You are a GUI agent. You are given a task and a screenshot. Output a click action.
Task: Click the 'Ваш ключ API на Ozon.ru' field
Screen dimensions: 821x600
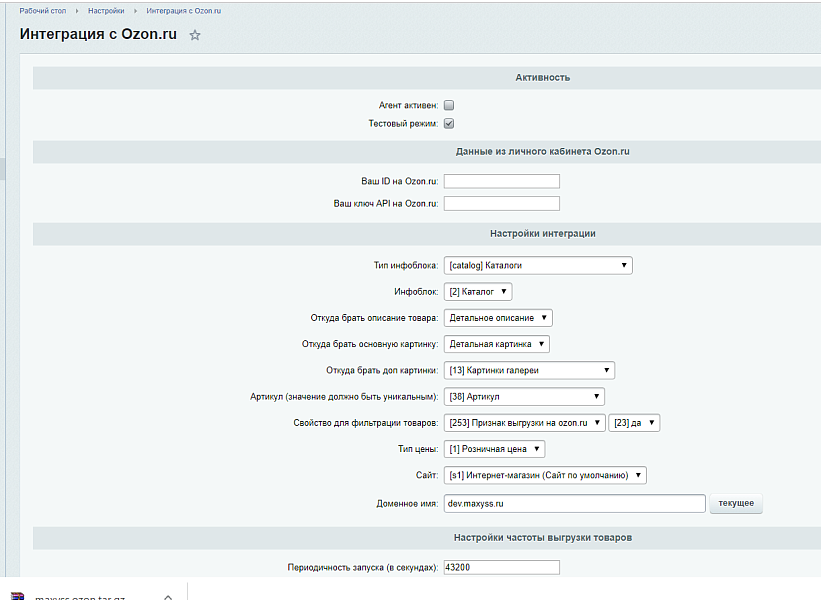(501, 204)
